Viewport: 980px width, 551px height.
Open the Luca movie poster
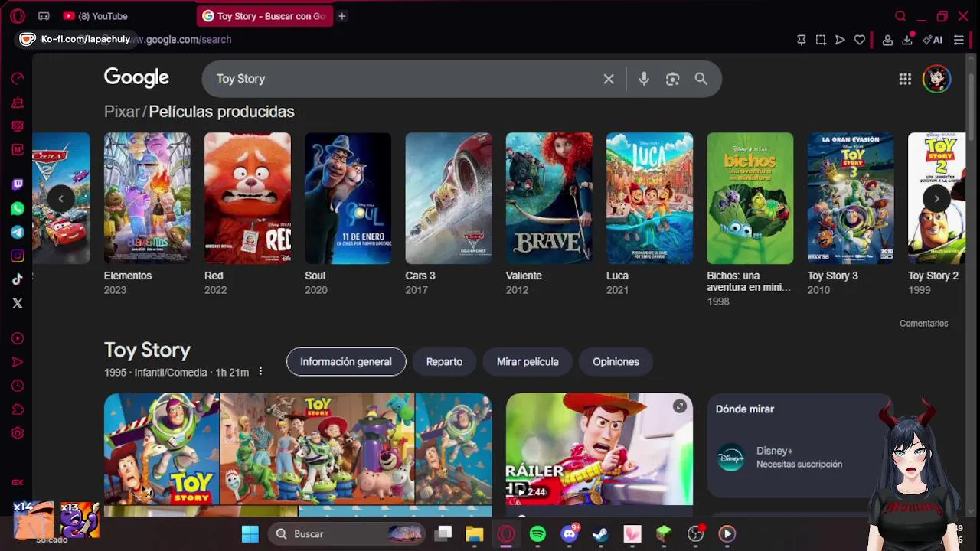tap(649, 198)
